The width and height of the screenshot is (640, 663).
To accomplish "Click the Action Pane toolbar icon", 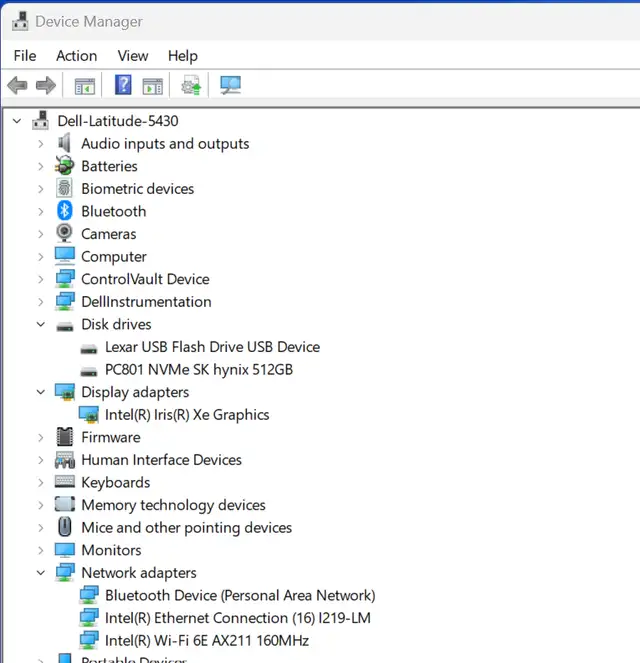I will coord(153,86).
